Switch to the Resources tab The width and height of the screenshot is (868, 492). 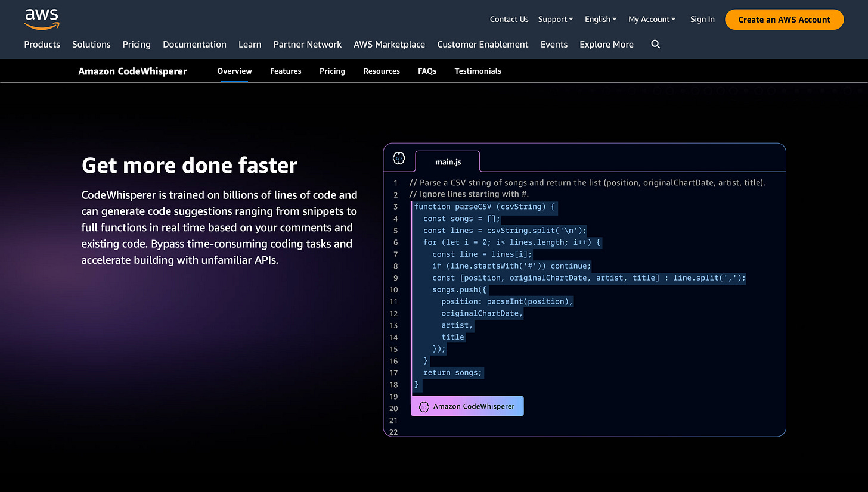[382, 71]
